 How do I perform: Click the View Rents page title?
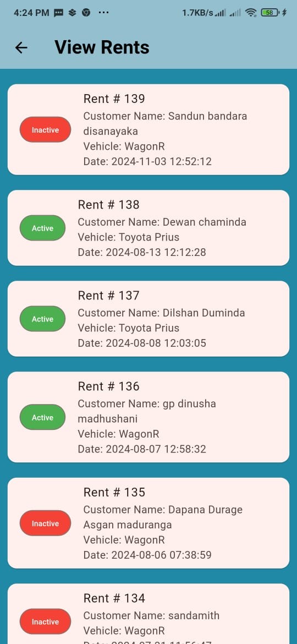click(102, 47)
